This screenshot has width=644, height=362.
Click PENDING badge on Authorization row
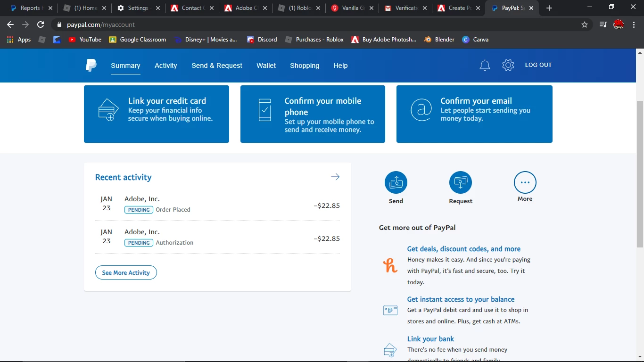point(139,243)
